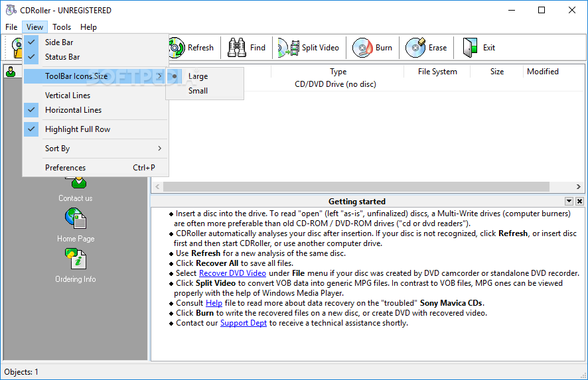588x380 pixels.
Task: Open the File menu
Action: coord(11,27)
